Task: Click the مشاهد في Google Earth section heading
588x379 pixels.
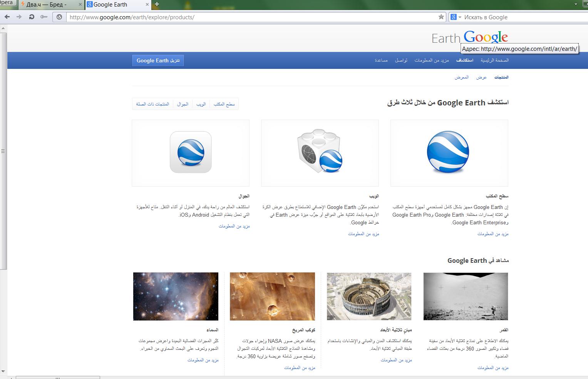Action: tap(478, 260)
